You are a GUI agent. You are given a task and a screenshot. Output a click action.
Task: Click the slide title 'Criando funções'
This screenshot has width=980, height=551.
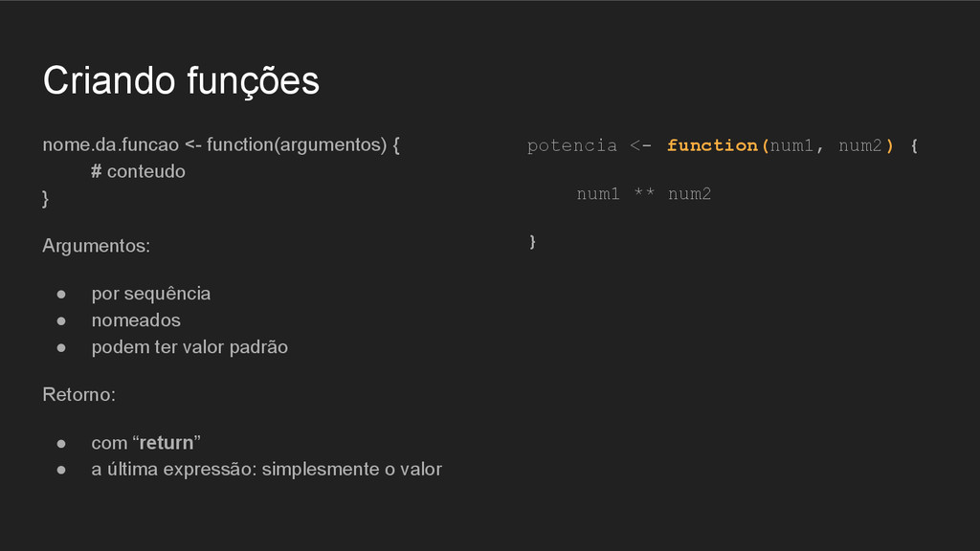(x=181, y=81)
